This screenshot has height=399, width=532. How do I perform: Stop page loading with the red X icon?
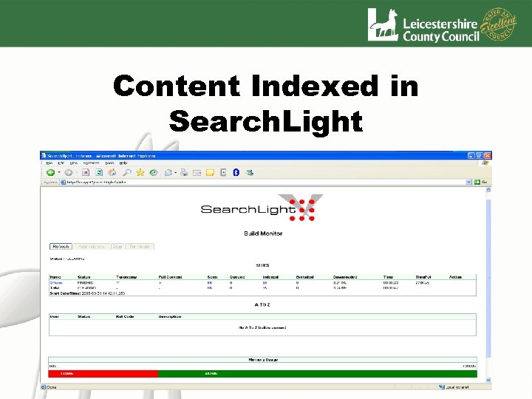(x=86, y=172)
